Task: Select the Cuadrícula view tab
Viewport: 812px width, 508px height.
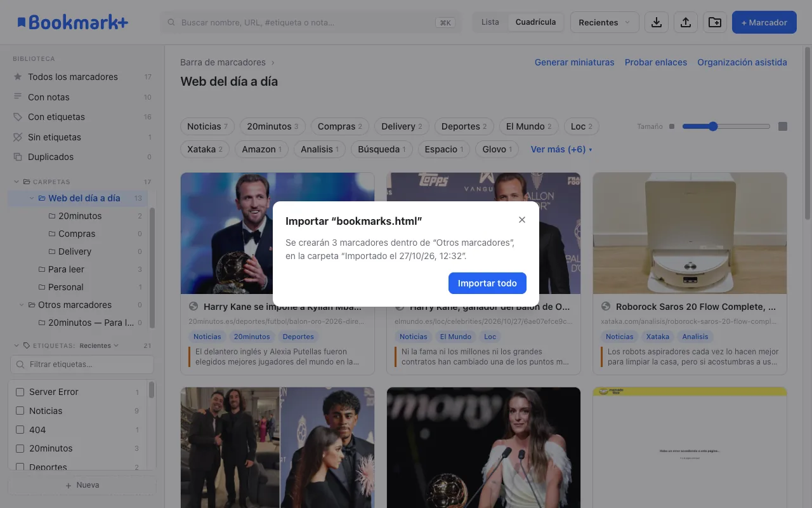Action: coord(535,22)
